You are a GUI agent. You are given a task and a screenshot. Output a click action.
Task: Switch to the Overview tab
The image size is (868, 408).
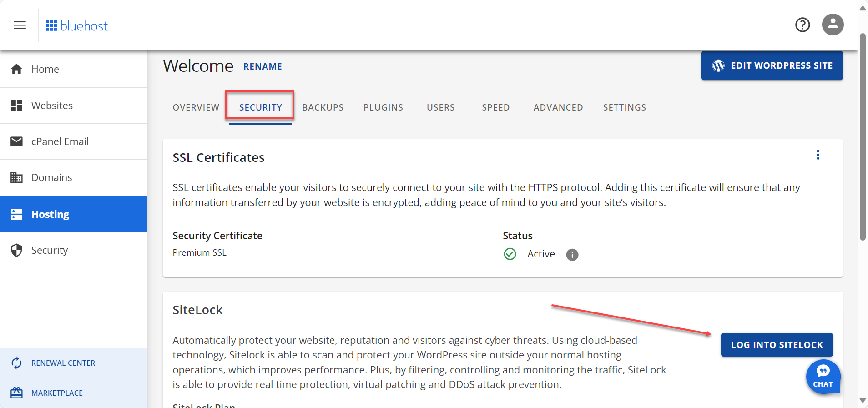tap(196, 107)
